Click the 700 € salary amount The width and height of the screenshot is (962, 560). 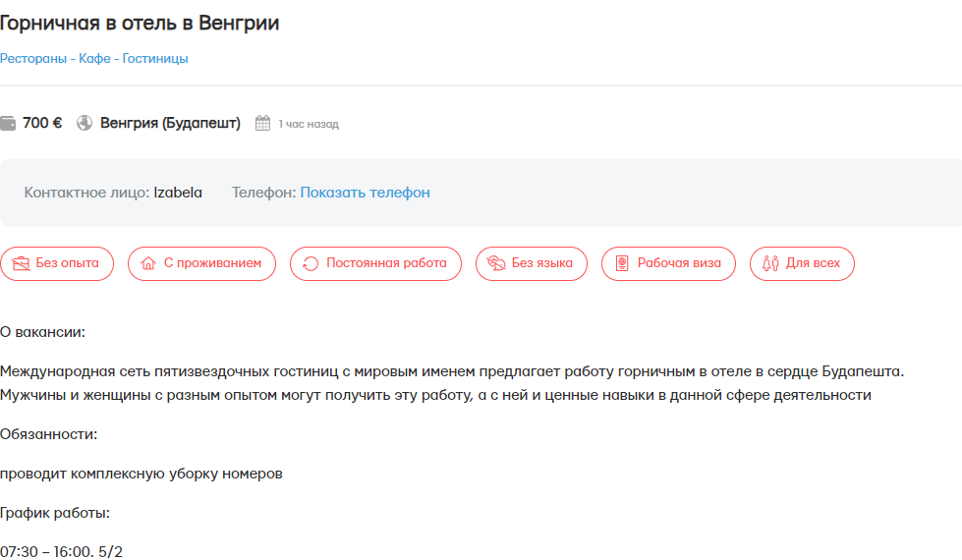point(42,124)
